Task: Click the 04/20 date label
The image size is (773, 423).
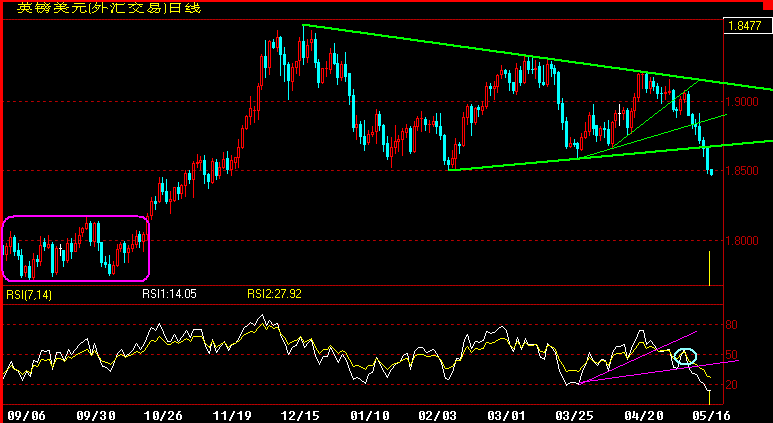Action: [x=646, y=415]
